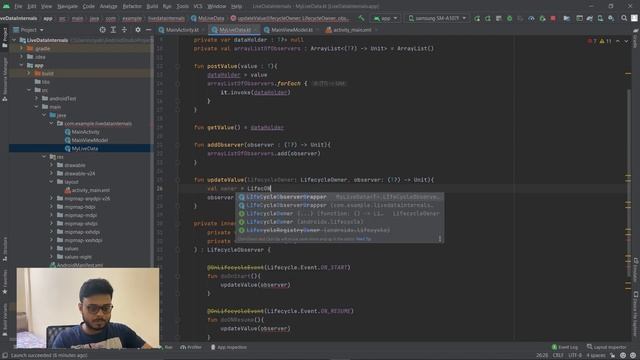Open the Build menu

pos(152,6)
